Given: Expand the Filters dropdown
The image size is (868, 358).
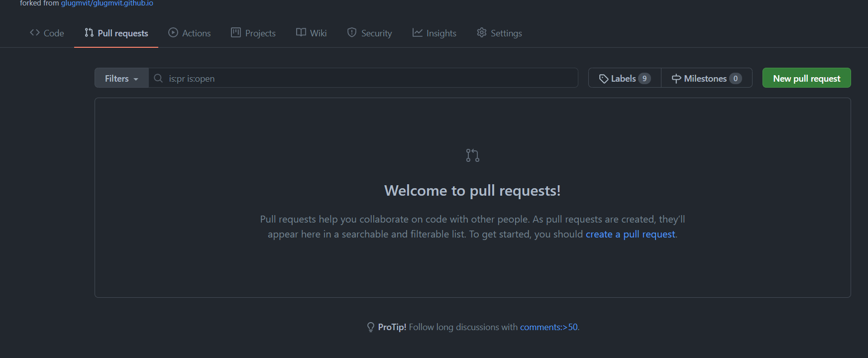Looking at the screenshot, I should click(x=121, y=79).
